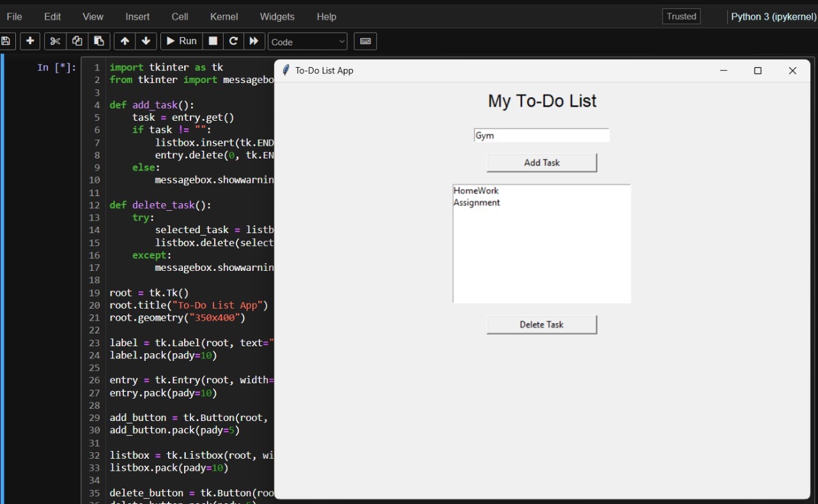The image size is (818, 504).
Task: Click the Trusted notebook status button
Action: pos(681,16)
